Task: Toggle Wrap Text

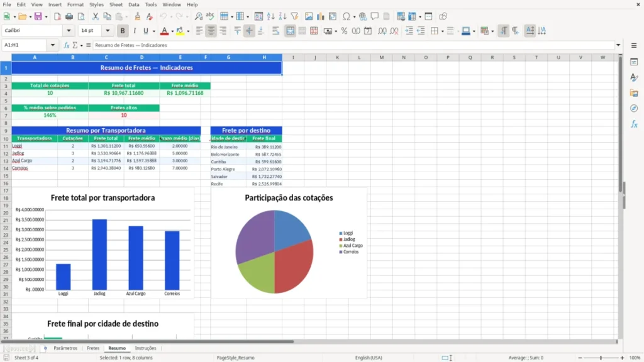Action: coord(275,31)
